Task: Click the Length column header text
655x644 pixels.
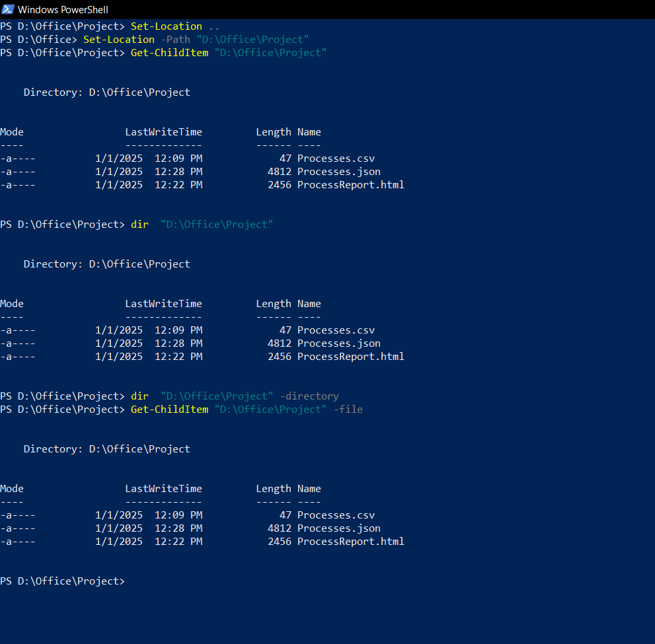Action: tap(274, 131)
